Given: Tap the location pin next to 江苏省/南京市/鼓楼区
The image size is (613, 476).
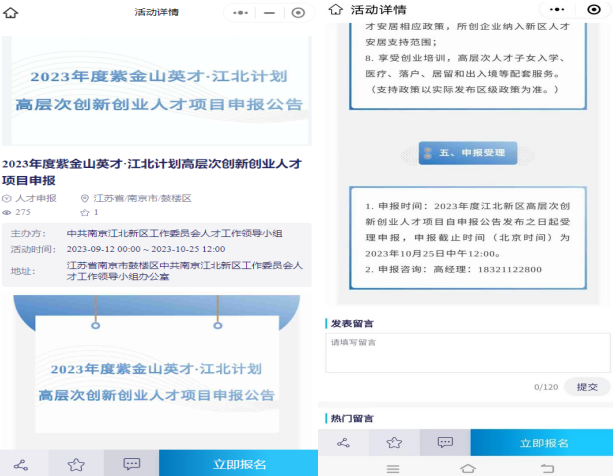Looking at the screenshot, I should [x=85, y=199].
